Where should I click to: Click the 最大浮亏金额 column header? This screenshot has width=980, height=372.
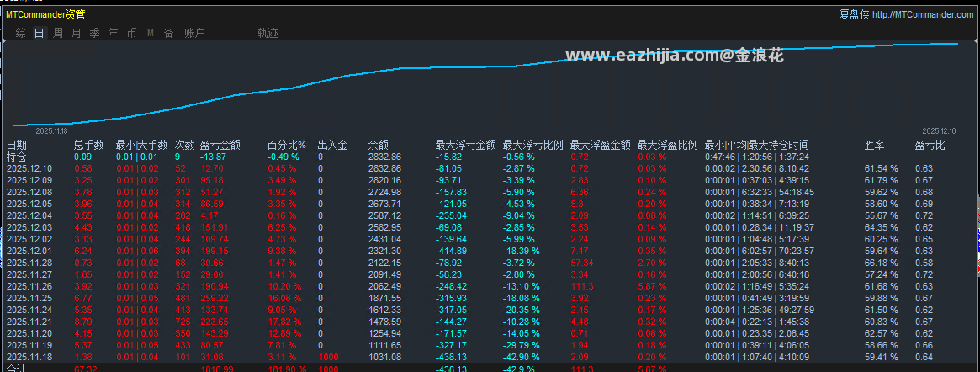pos(466,145)
